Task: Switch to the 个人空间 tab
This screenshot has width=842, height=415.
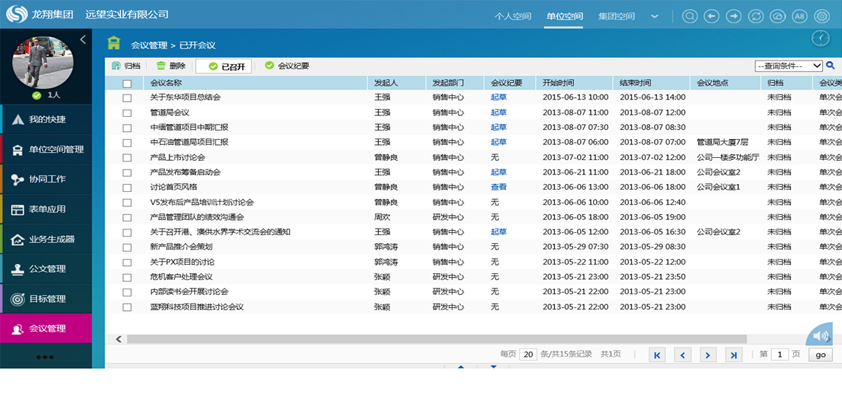Action: 512,16
